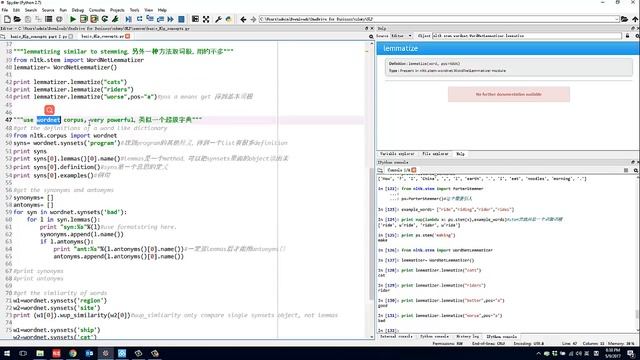Screen dimensions: 640x360
Task: Open the Run menu
Action: (63, 10)
